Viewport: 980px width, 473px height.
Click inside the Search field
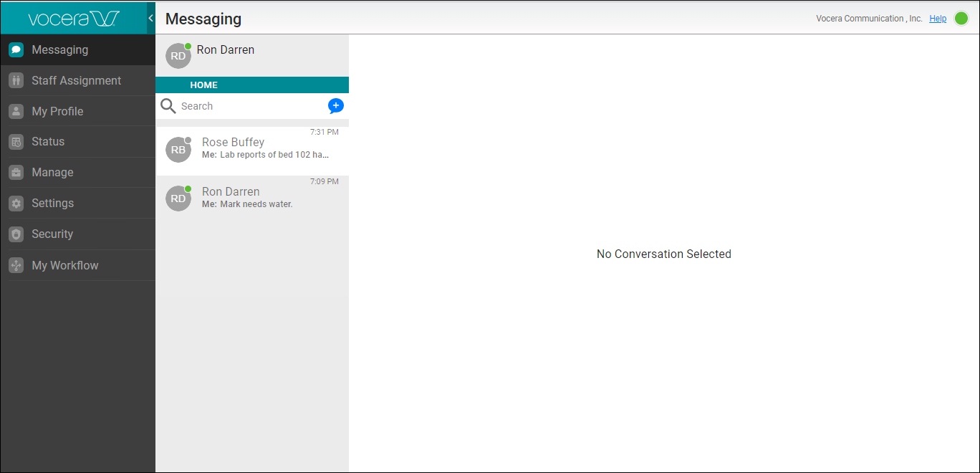pos(215,105)
